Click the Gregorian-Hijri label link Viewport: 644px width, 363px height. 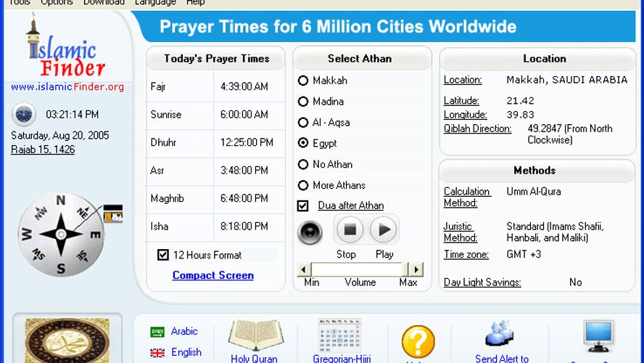[342, 359]
